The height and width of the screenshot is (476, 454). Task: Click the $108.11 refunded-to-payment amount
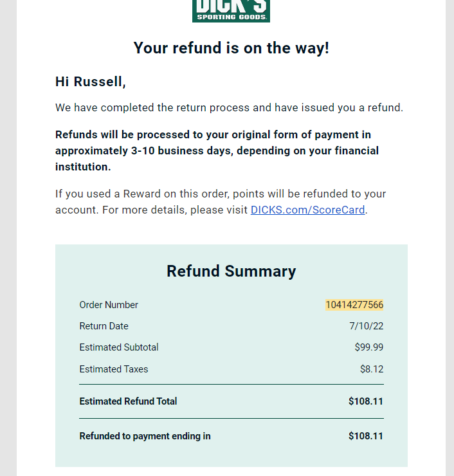366,436
